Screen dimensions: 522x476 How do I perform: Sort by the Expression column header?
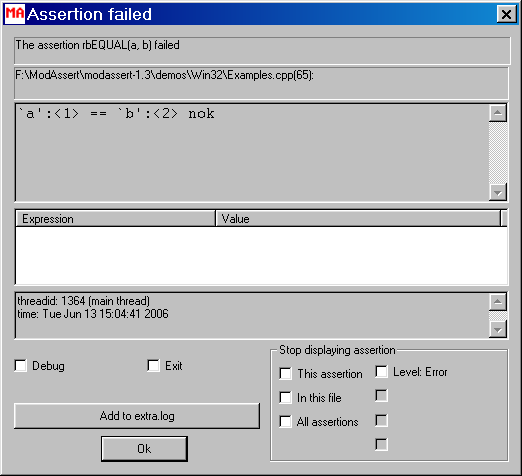115,219
